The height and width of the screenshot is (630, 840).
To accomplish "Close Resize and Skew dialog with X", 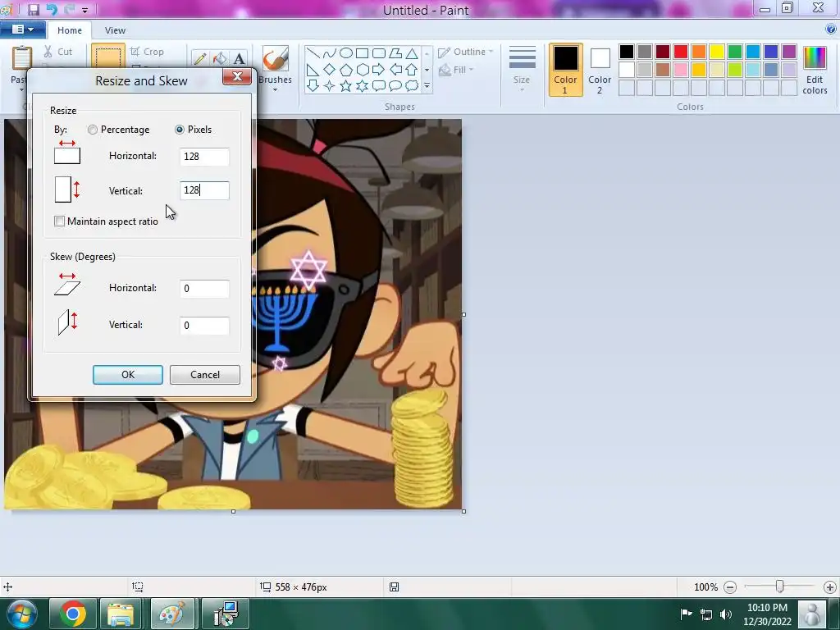I will point(237,76).
